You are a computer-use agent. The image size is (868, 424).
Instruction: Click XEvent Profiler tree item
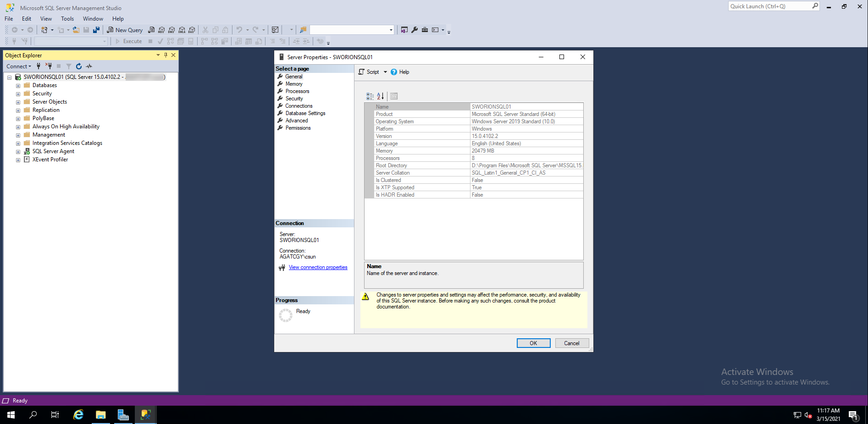pyautogui.click(x=50, y=160)
